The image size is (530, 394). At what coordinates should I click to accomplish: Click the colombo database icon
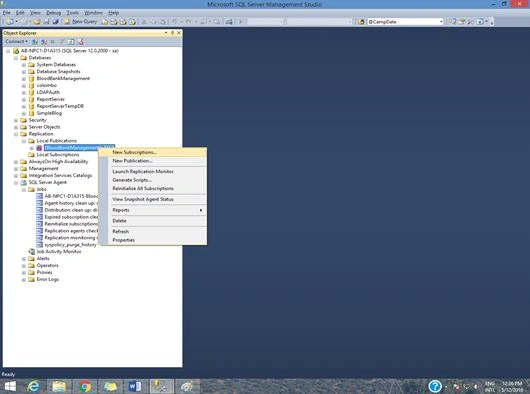click(31, 85)
